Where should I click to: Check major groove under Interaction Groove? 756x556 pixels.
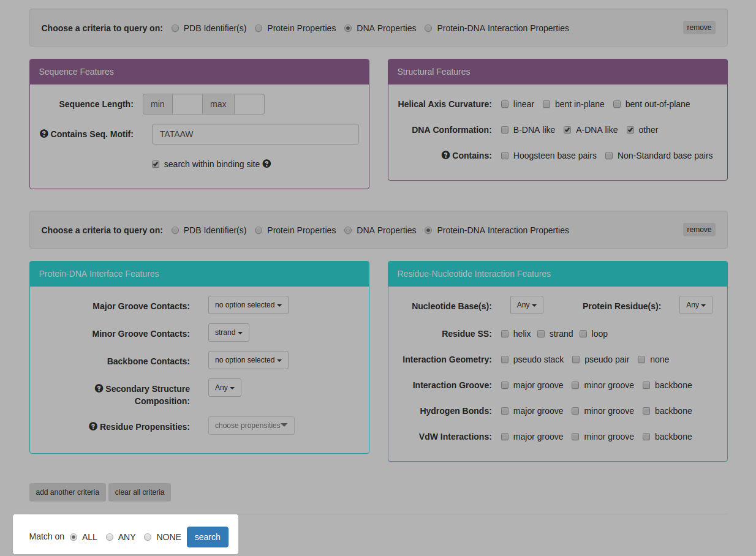pos(505,385)
